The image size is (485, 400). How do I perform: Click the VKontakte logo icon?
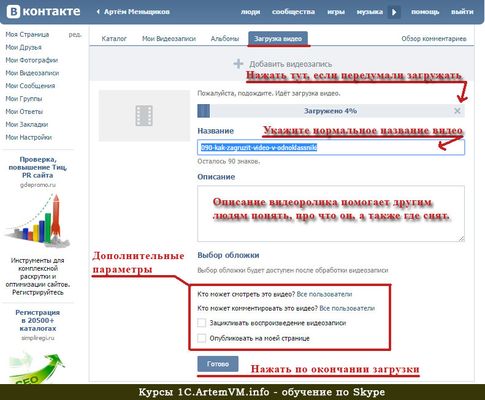tap(14, 12)
